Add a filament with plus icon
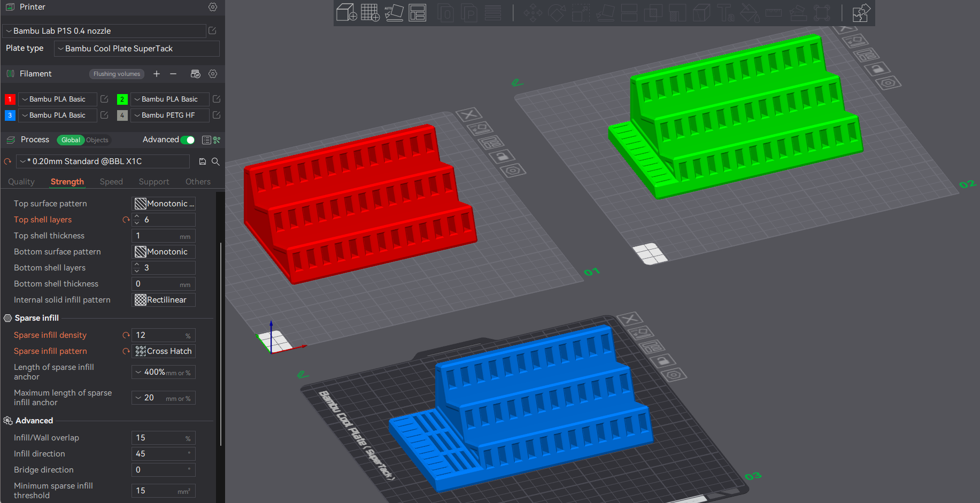Screen dimensions: 980x503 [x=157, y=74]
